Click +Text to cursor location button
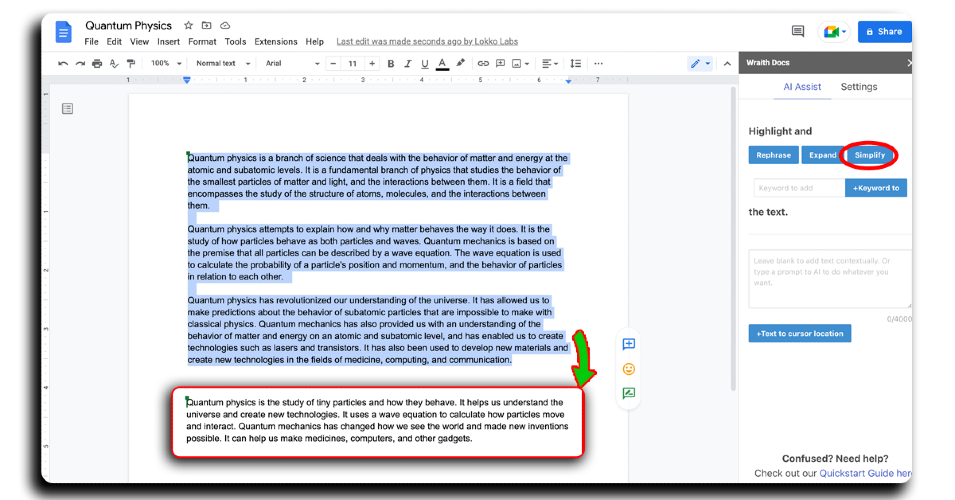 [x=800, y=333]
